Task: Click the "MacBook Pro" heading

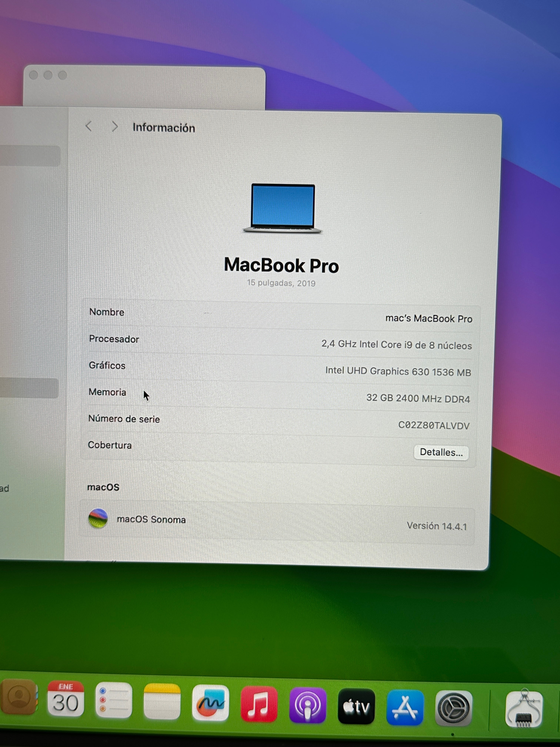Action: coord(281,265)
